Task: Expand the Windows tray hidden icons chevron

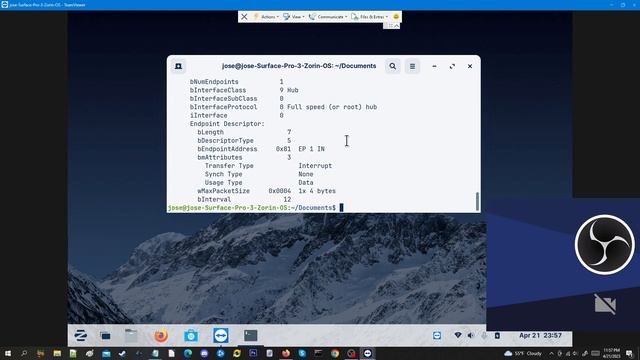Action: 551,353
